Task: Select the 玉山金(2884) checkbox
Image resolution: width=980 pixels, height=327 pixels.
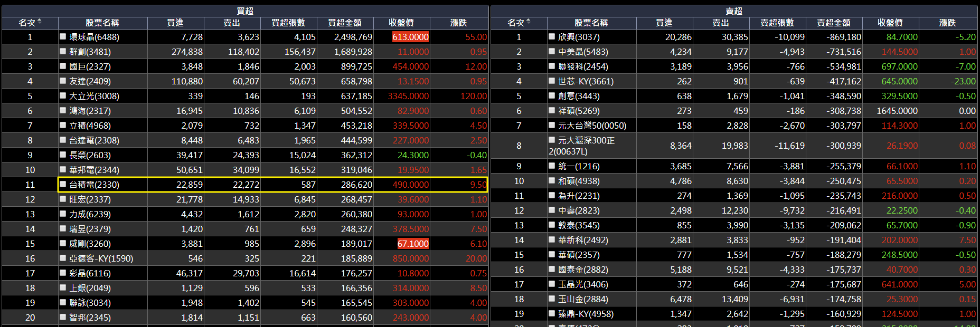Action: coord(552,299)
